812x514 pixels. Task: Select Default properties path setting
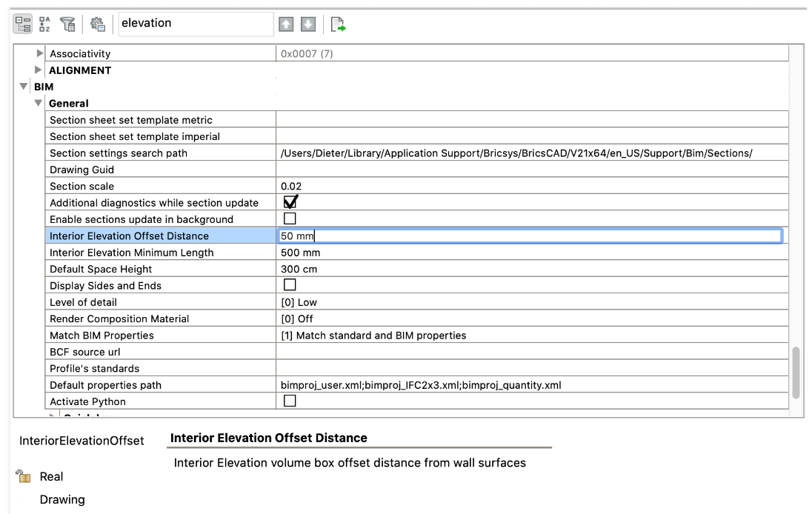tap(106, 385)
